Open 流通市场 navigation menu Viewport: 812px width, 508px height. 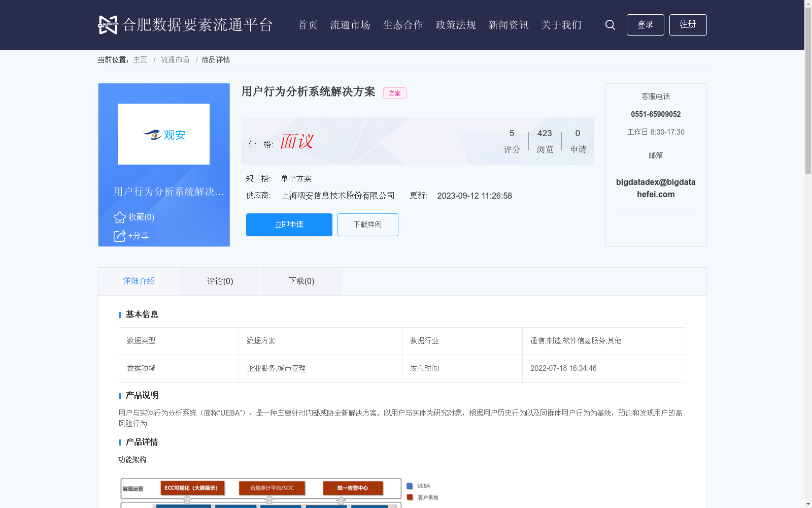[x=350, y=25]
